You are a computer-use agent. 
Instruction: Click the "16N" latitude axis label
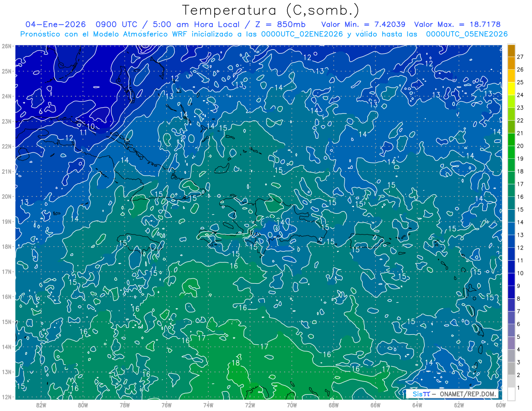7,297
